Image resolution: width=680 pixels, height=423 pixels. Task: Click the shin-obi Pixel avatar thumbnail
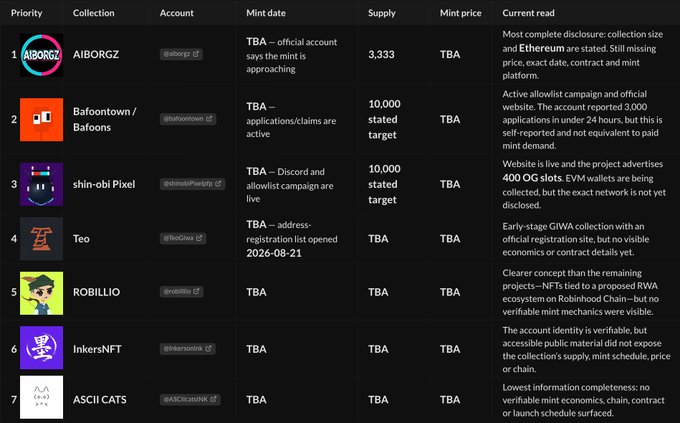click(41, 184)
